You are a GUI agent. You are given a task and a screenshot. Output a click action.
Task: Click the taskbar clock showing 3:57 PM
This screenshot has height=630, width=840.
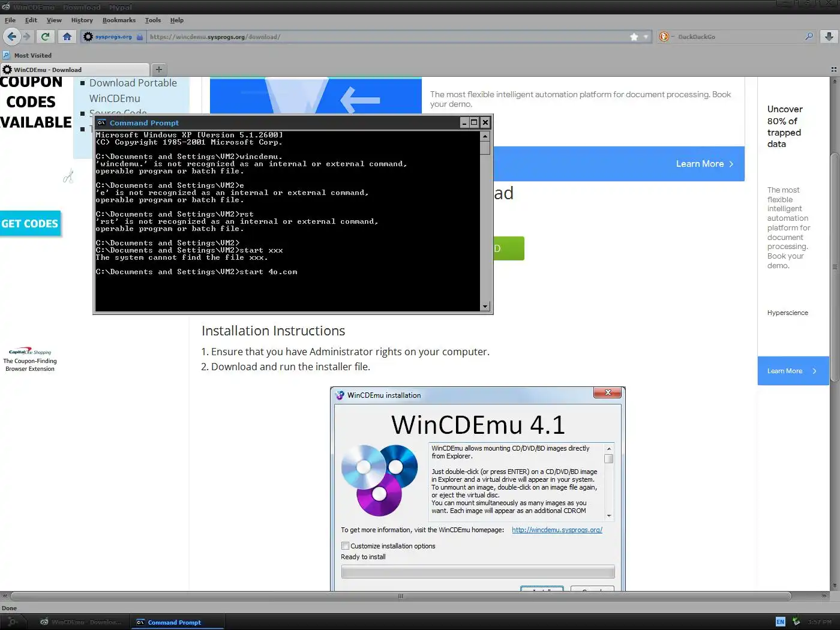[820, 622]
